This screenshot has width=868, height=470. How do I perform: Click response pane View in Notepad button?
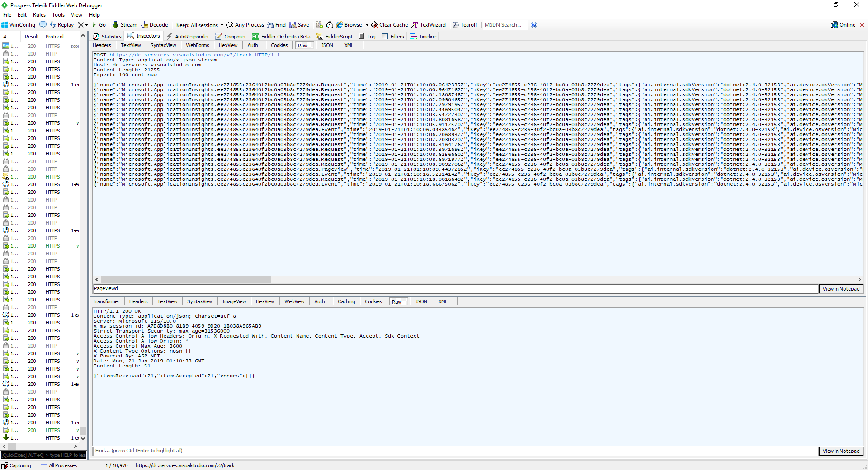click(841, 451)
